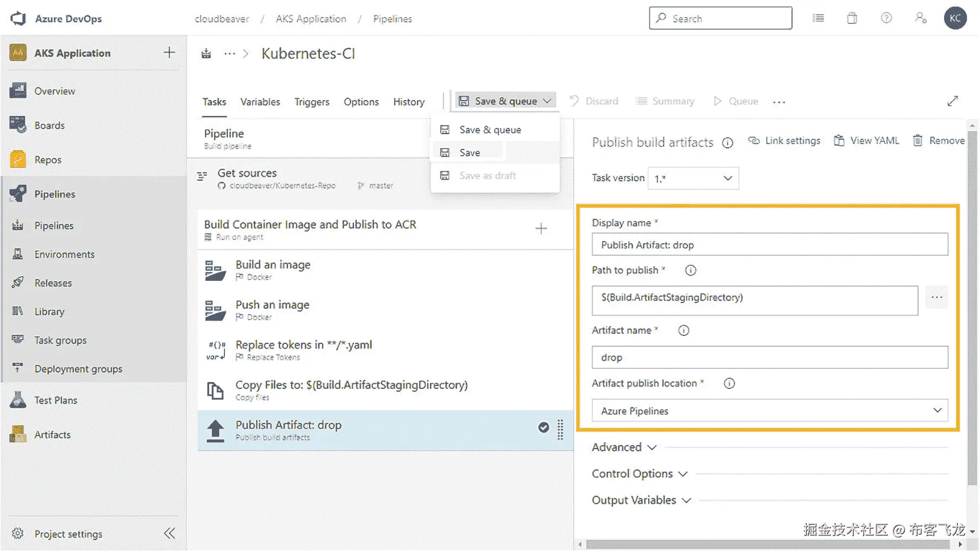
Task: Click the Artifact name input field
Action: [769, 358]
